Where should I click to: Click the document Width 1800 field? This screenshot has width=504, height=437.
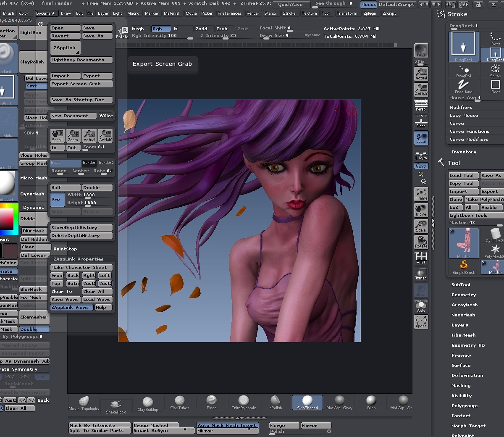coord(89,195)
